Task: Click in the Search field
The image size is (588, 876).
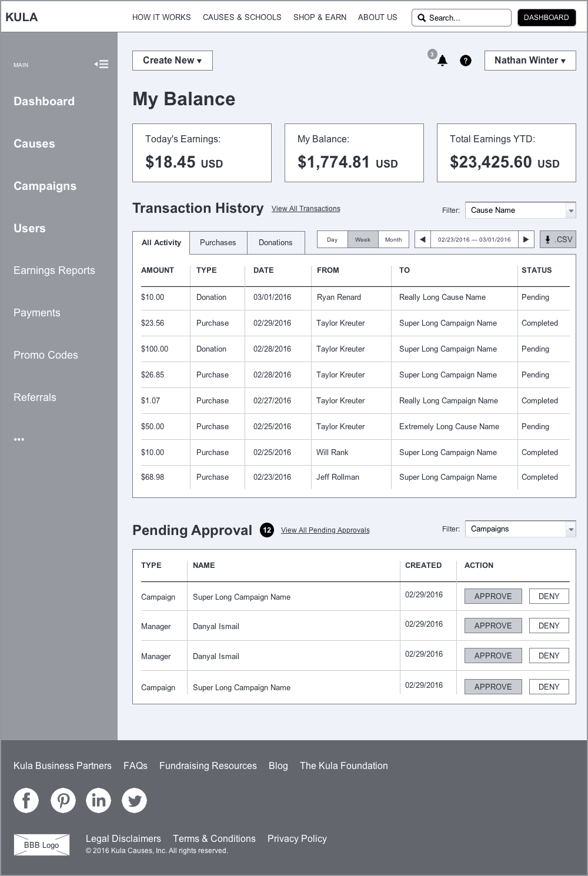Action: 465,18
